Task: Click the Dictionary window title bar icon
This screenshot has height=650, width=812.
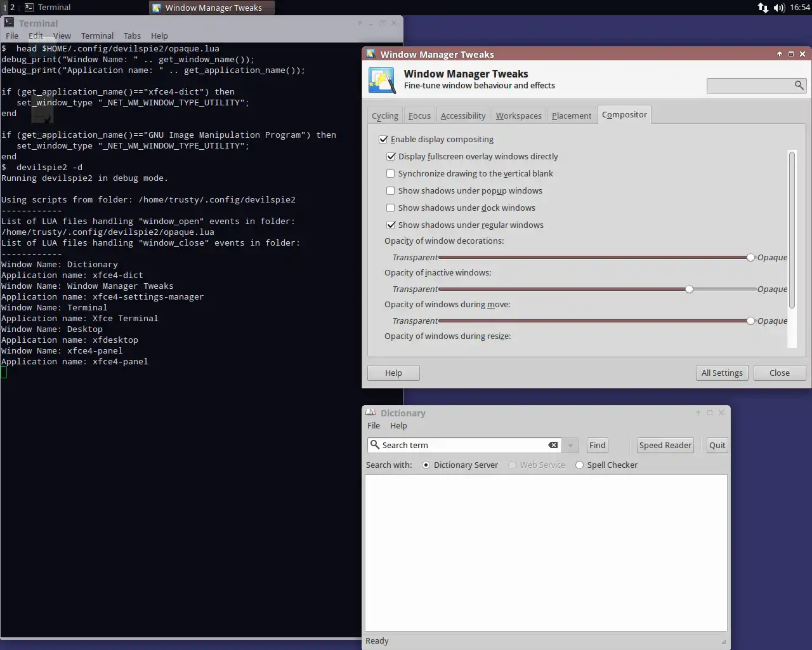Action: pos(370,413)
